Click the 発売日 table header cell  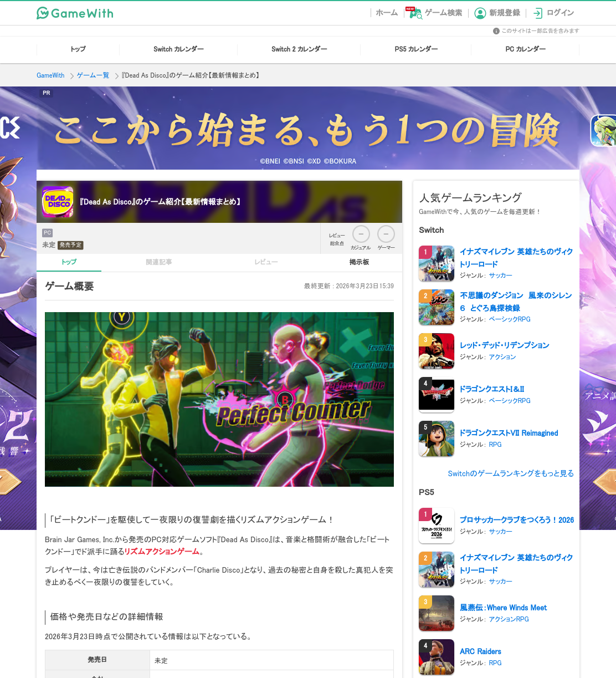[97, 660]
